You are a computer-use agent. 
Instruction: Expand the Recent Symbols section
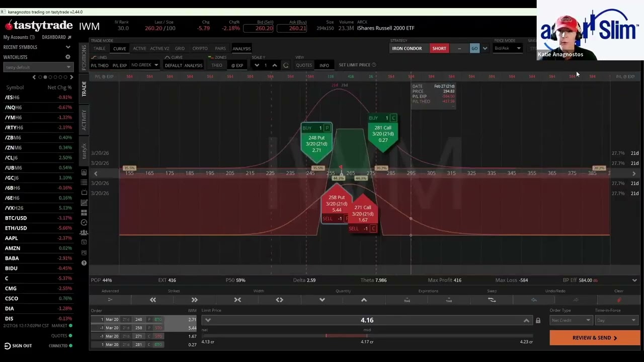click(x=68, y=47)
